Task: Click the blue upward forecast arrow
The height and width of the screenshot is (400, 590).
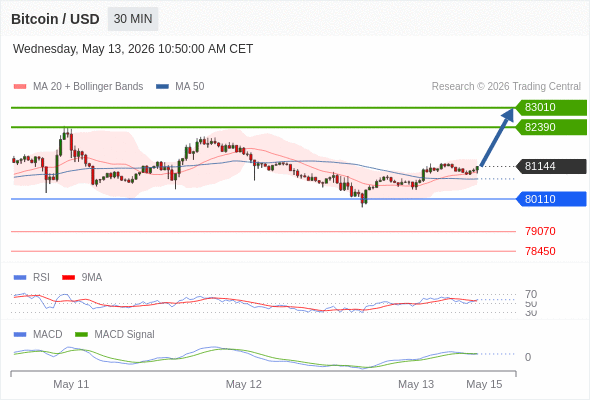Action: tap(497, 137)
